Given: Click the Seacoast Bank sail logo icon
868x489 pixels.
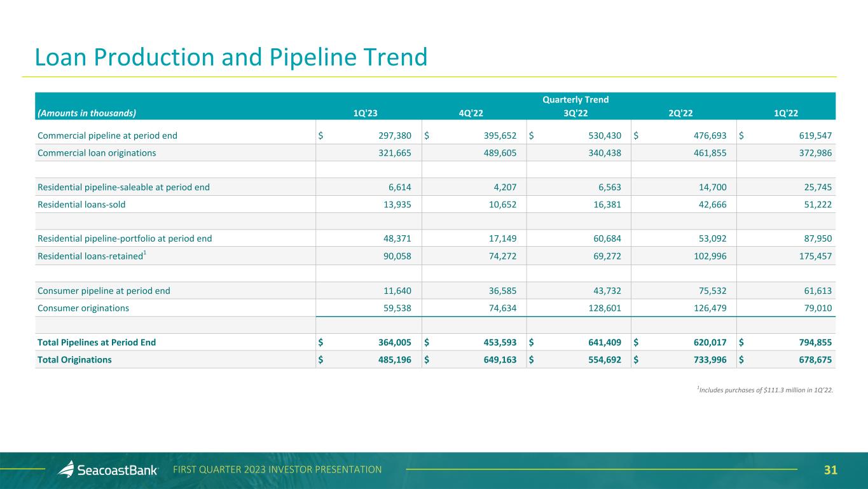Looking at the screenshot, I should (x=66, y=469).
